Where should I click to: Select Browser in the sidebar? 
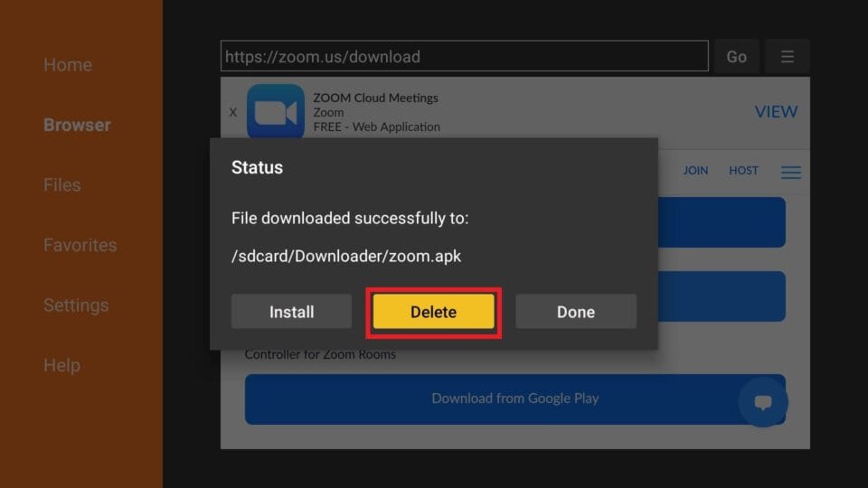[x=77, y=125]
